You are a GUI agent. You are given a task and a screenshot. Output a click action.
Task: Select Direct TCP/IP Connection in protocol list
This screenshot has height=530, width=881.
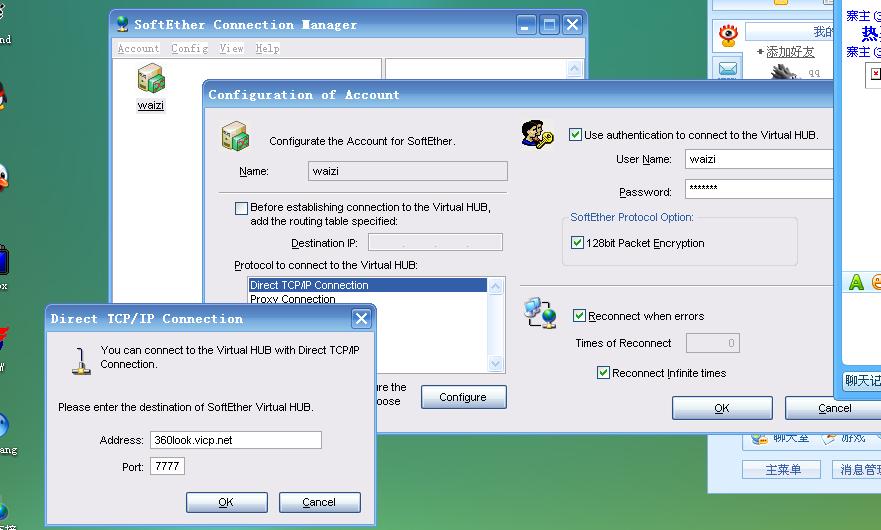pyautogui.click(x=367, y=285)
